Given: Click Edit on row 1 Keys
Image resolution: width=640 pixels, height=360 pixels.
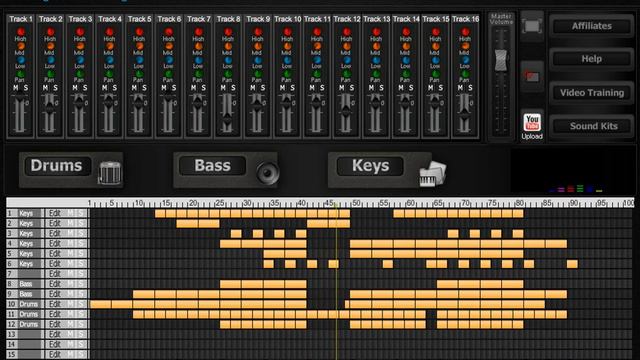Looking at the screenshot, I should point(55,213).
